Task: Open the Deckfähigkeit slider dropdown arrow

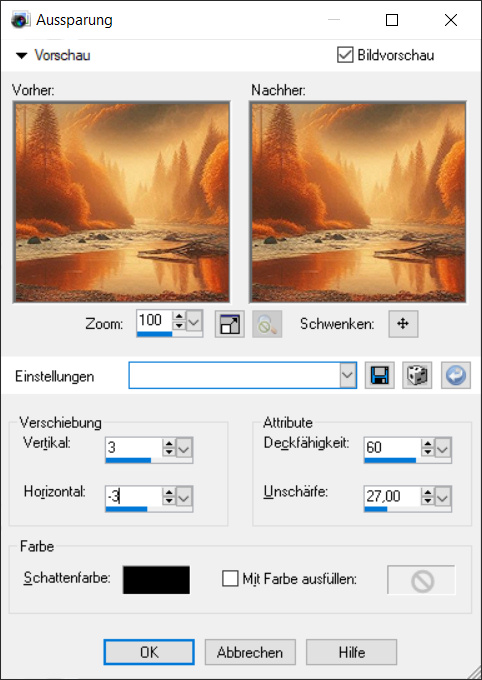Action: coord(442,449)
